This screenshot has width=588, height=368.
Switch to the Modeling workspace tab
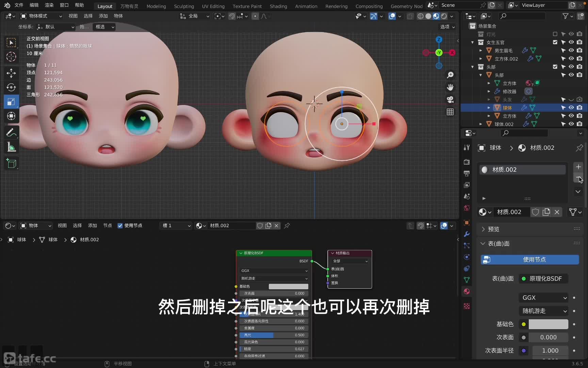[x=156, y=6]
